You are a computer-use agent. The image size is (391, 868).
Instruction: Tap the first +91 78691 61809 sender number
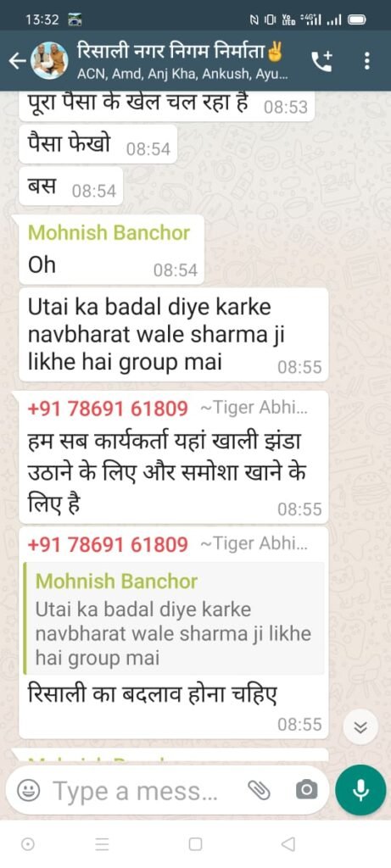108,409
